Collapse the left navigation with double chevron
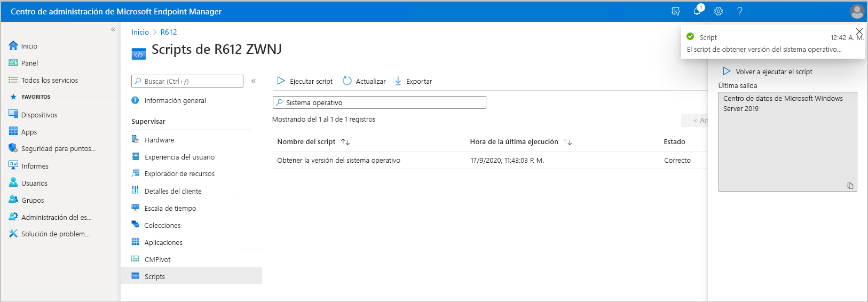This screenshot has width=868, height=302. 113,29
